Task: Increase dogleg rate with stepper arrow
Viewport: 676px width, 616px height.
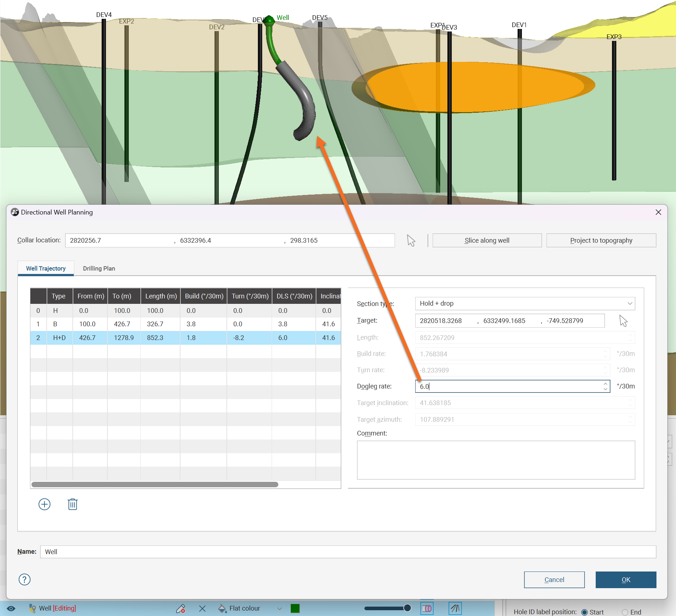Action: click(605, 384)
